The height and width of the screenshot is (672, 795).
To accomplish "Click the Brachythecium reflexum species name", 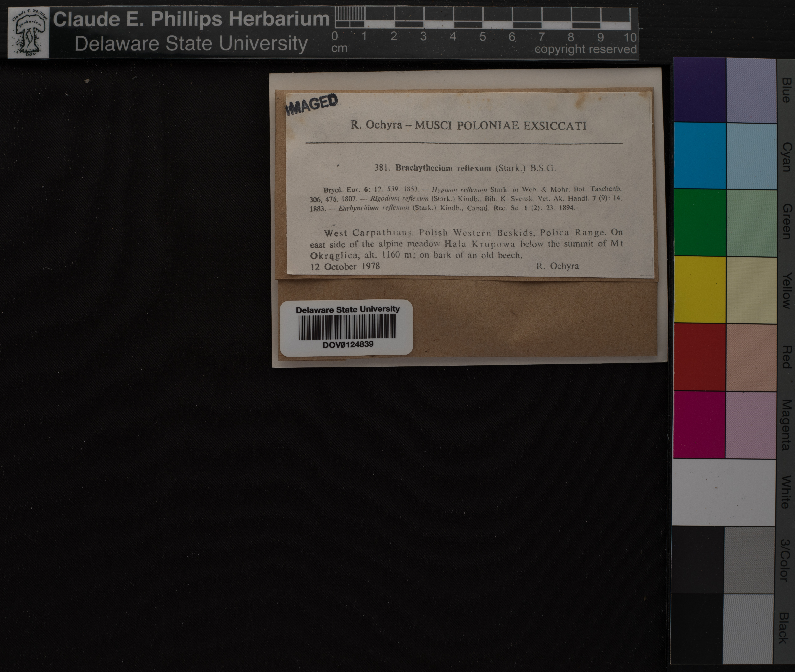I will 443,168.
